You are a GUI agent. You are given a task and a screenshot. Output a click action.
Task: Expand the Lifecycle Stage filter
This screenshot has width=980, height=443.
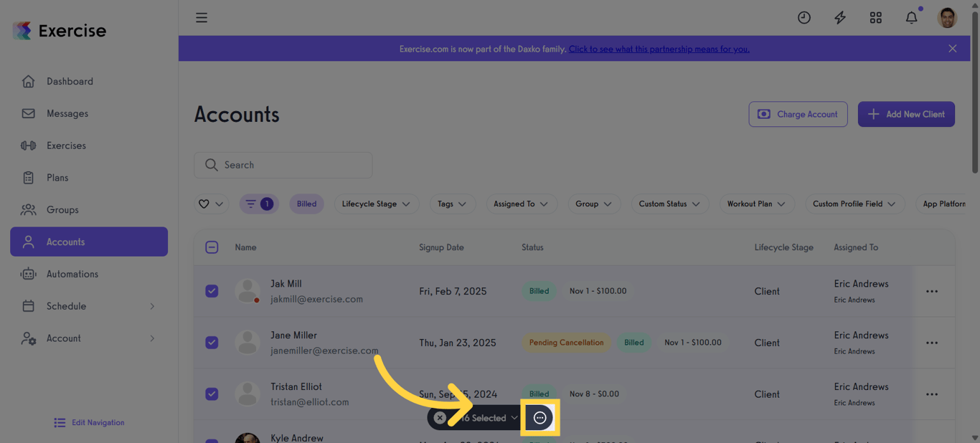pyautogui.click(x=376, y=204)
